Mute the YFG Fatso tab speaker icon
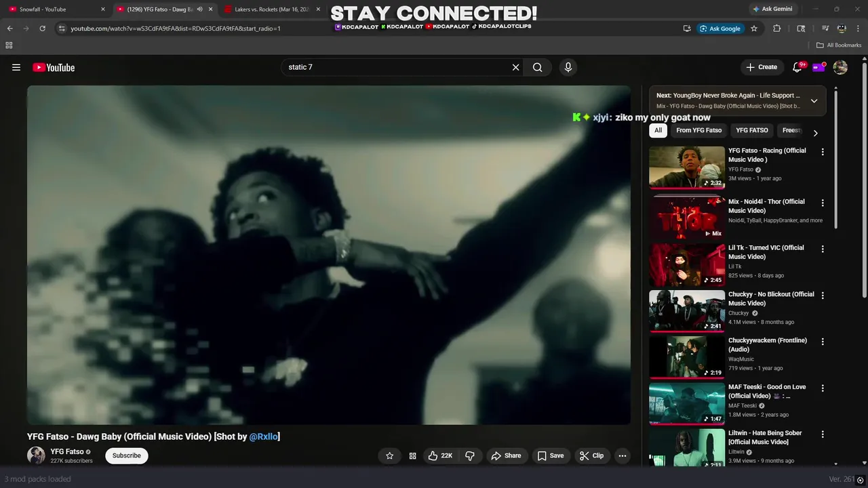Image resolution: width=868 pixels, height=488 pixels. pos(199,9)
